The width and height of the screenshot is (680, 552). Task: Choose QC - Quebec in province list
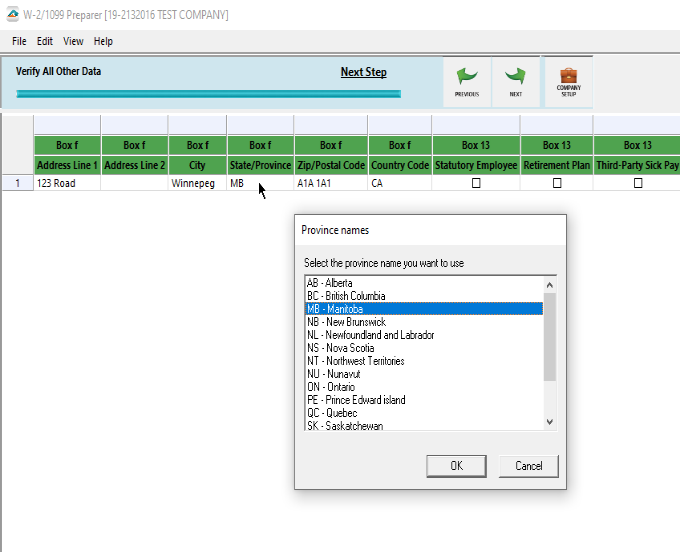pyautogui.click(x=331, y=413)
